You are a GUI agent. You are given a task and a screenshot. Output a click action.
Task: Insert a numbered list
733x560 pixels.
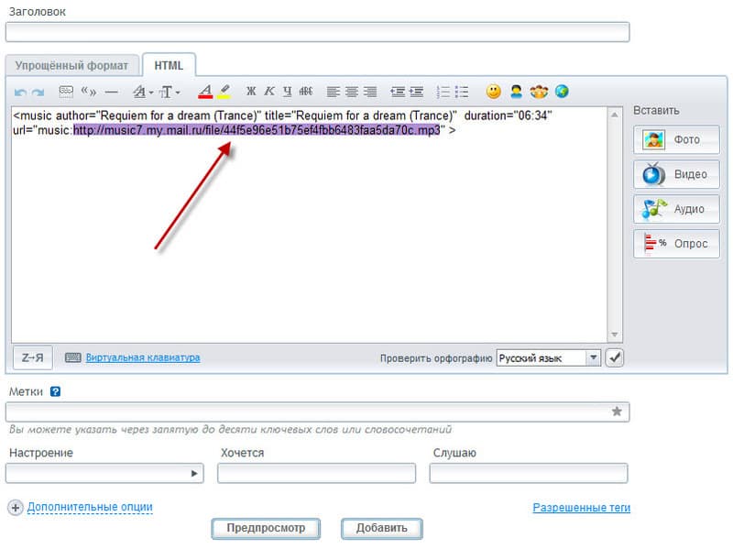[443, 92]
